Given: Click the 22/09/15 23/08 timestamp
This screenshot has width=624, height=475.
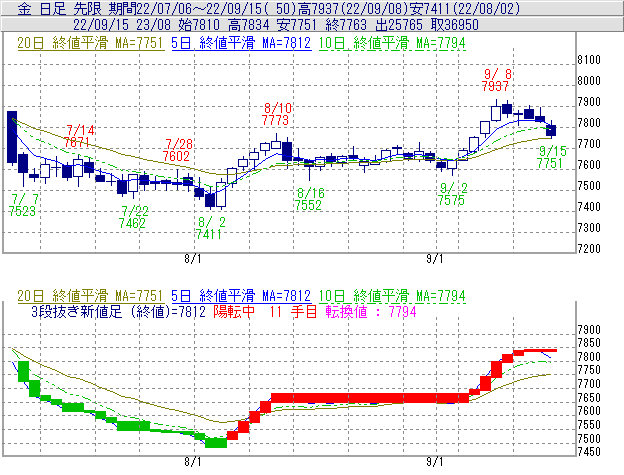Looking at the screenshot, I should coord(122,25).
